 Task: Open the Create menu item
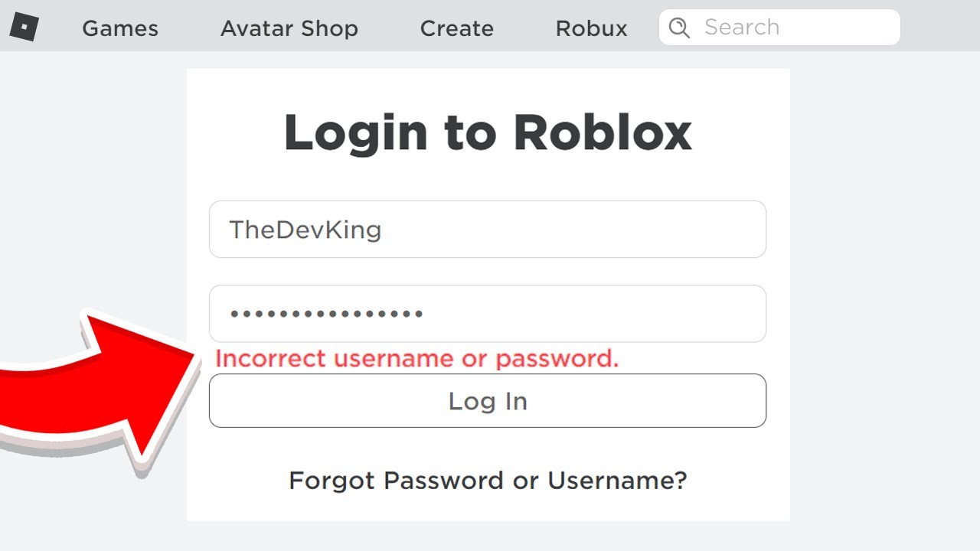click(x=457, y=28)
